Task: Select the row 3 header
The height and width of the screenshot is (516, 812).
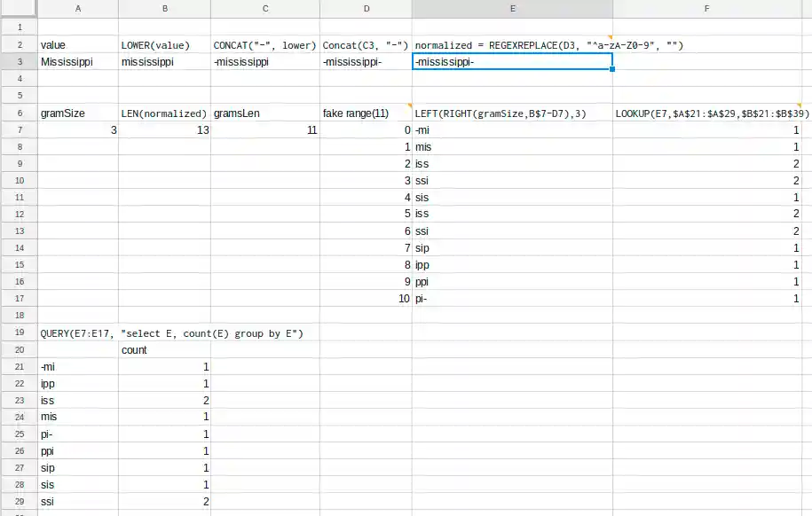Action: pyautogui.click(x=19, y=62)
